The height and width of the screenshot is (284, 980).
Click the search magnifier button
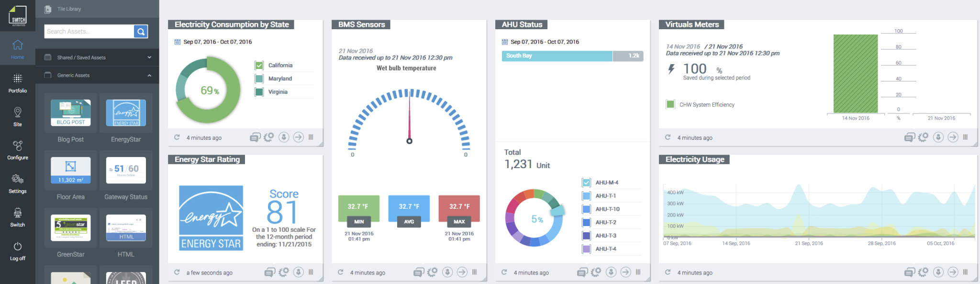click(x=141, y=32)
